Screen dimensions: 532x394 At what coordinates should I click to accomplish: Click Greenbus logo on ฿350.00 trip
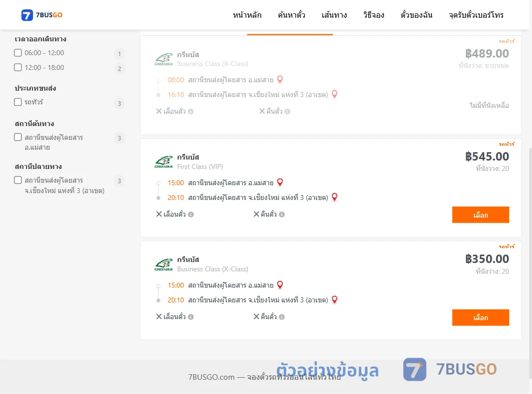(164, 264)
